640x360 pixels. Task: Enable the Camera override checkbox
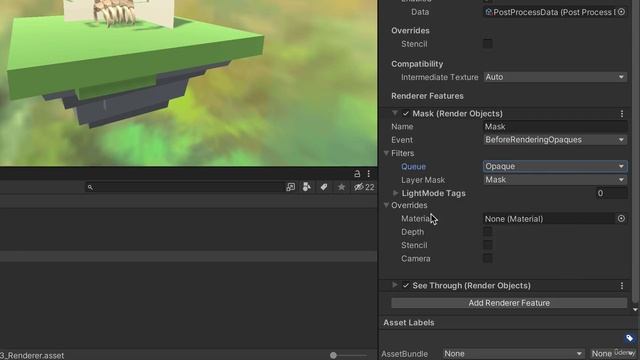[488, 258]
